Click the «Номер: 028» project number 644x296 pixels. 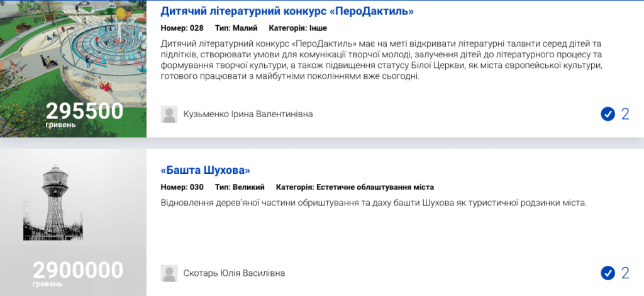pyautogui.click(x=182, y=28)
